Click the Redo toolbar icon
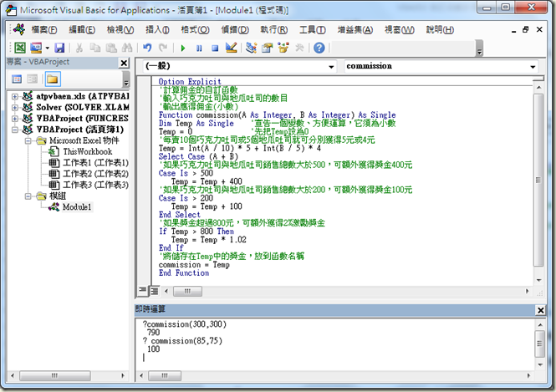The image size is (556, 392). 163,48
